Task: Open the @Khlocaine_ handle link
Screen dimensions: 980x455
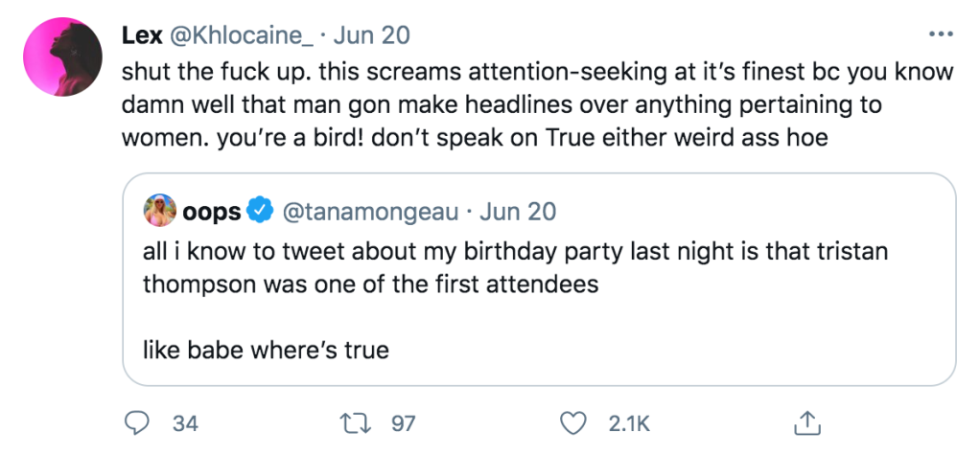Action: tap(244, 35)
